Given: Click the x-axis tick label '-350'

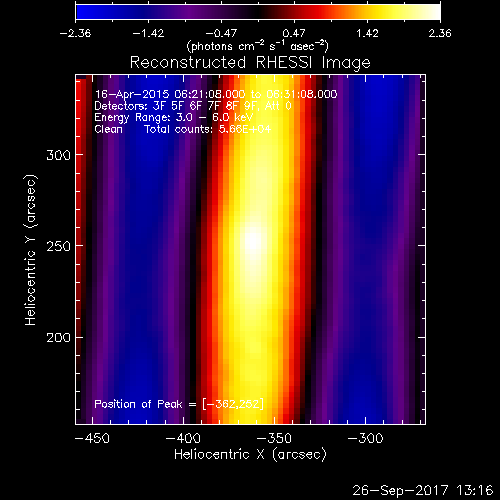Looking at the screenshot, I should pos(274,438).
